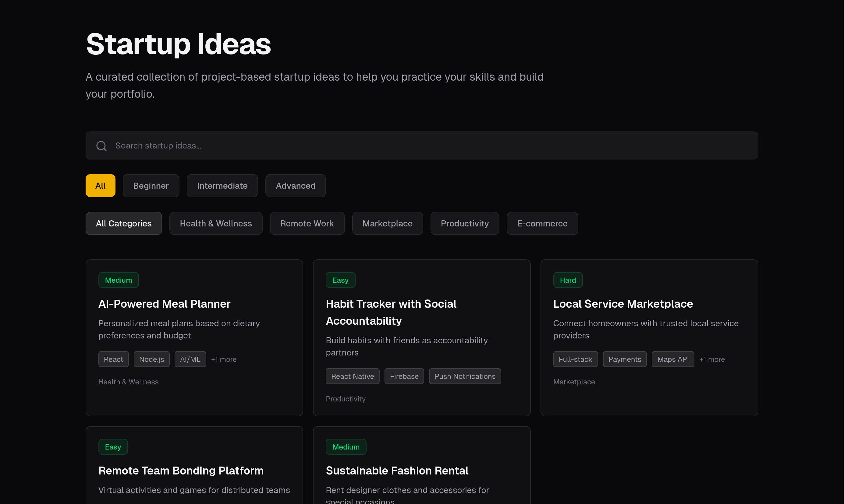The height and width of the screenshot is (504, 844).
Task: Focus the Search startup ideas field
Action: [421, 146]
